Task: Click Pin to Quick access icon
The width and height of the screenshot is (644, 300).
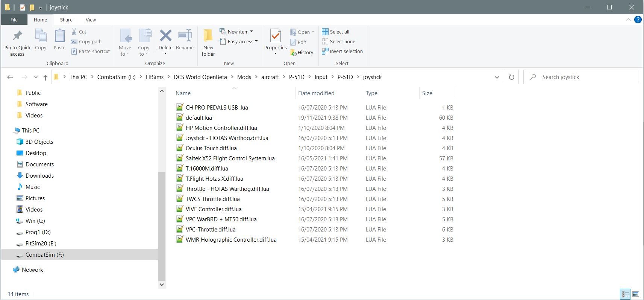Action: click(17, 36)
